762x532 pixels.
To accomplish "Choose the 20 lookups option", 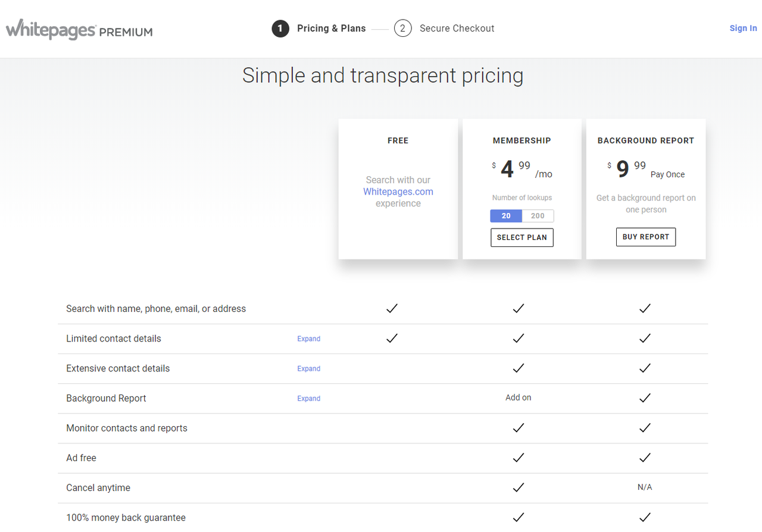I will tap(506, 216).
